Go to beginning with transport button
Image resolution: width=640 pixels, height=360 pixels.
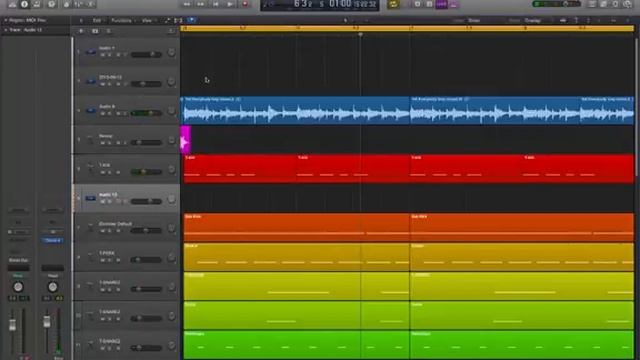pyautogui.click(x=216, y=4)
